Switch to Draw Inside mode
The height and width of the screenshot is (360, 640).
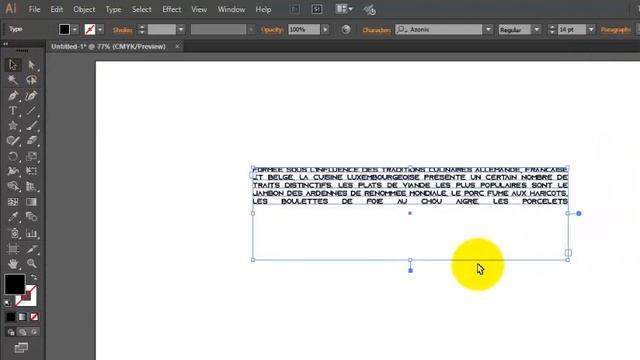[34, 332]
